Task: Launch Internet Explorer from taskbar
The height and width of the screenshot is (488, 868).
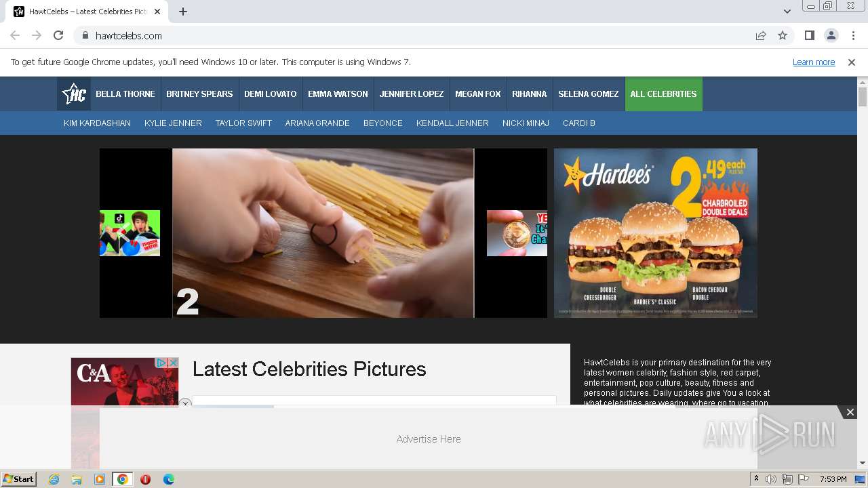Action: (54, 479)
